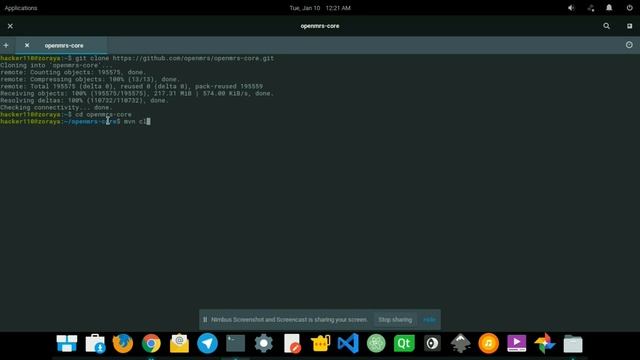Viewport: 640px width, 360px height.
Task: Open the colorful pinwheel Photos icon
Action: [545, 343]
